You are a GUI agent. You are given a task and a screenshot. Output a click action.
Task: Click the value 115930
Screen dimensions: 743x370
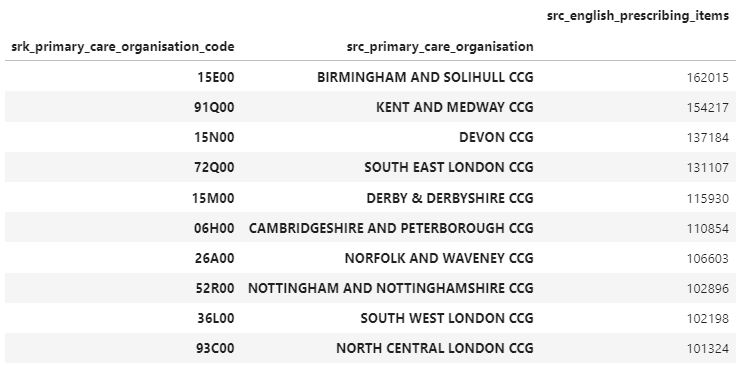pos(707,198)
